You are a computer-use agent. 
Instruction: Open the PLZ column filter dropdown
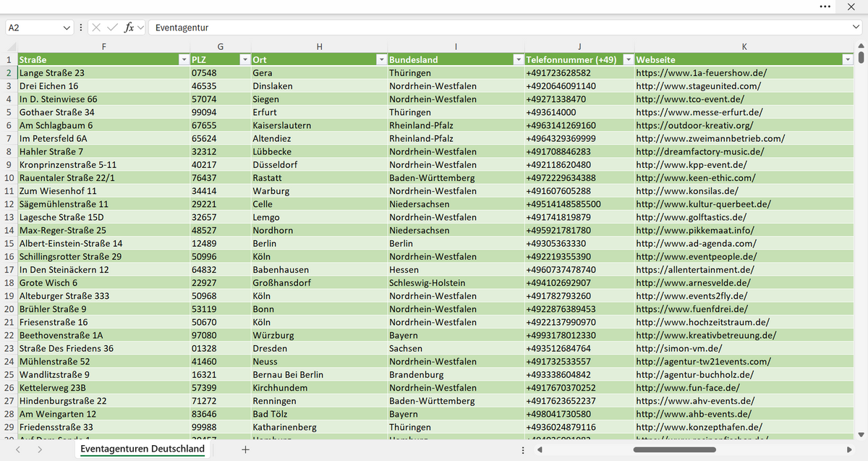coord(244,60)
